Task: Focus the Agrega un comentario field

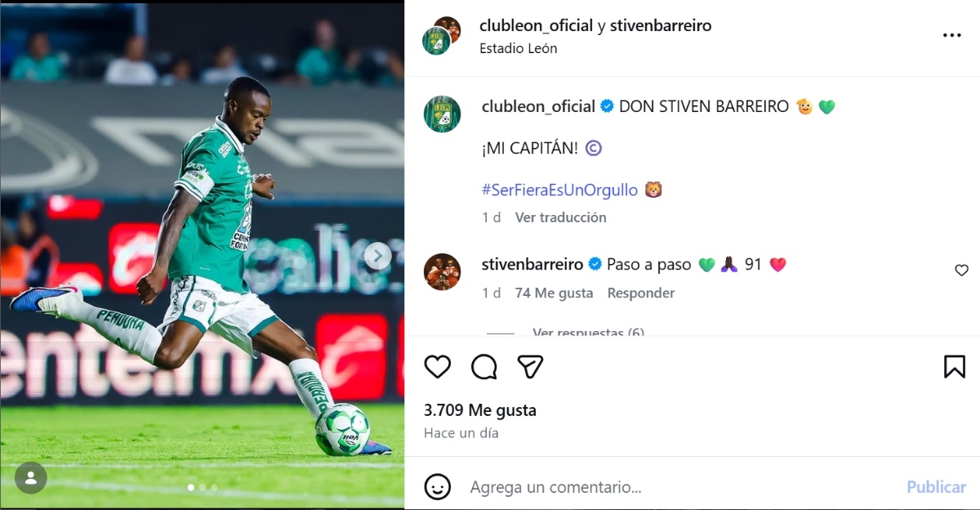Action: pyautogui.click(x=678, y=487)
